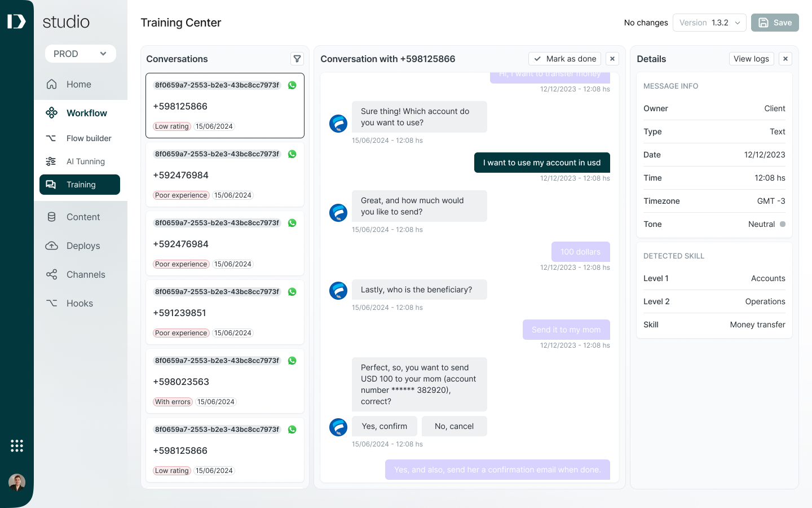The height and width of the screenshot is (508, 812).
Task: Open AI Tunning menu item
Action: point(81,161)
